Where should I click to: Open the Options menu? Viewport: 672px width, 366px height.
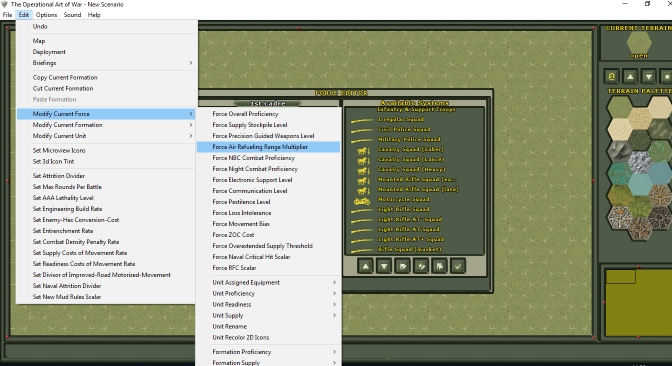click(x=46, y=15)
